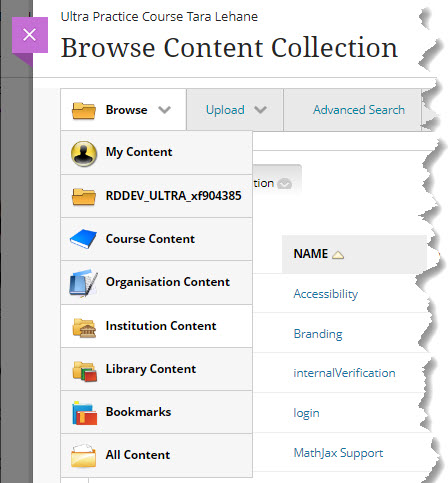Image resolution: width=448 pixels, height=483 pixels.
Task: Open the Accessibility folder link
Action: click(326, 294)
